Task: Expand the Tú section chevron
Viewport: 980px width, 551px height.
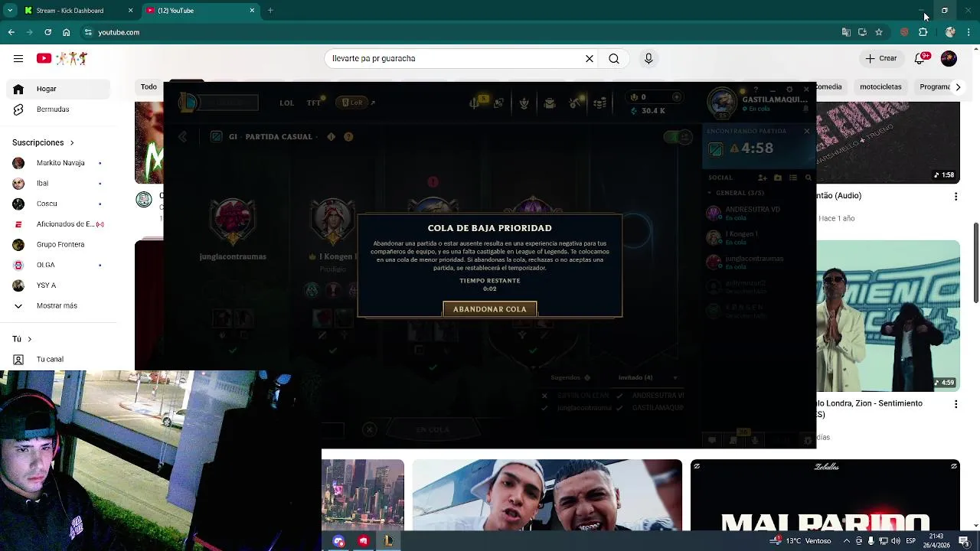Action: 29,339
